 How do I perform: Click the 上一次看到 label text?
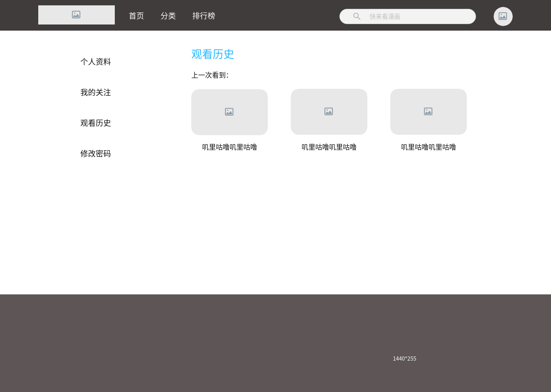(210, 75)
